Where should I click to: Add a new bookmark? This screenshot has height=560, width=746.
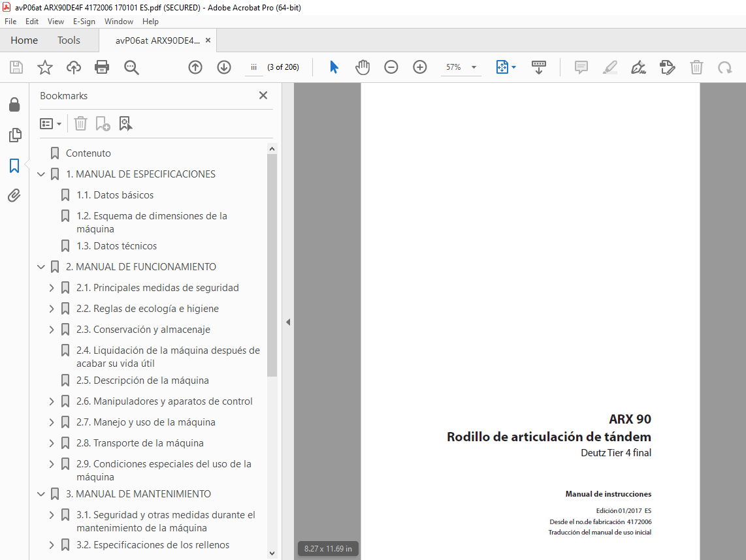coord(103,123)
